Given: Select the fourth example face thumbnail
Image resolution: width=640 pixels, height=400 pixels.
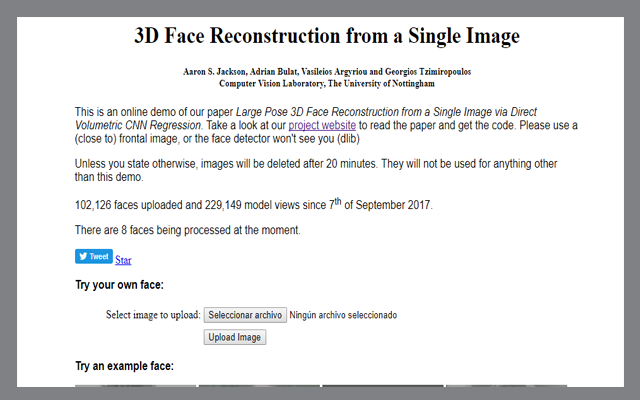Looking at the screenshot, I should tap(505, 385).
